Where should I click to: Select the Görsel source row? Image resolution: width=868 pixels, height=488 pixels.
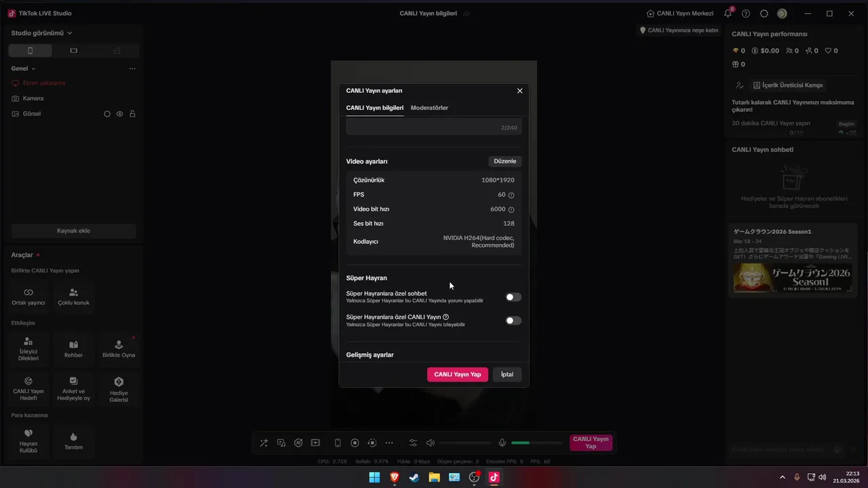click(x=73, y=114)
